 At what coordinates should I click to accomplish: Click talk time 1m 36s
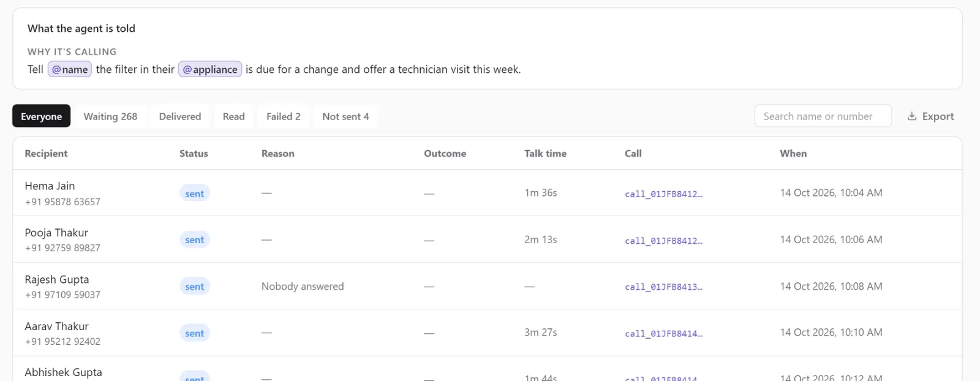541,192
